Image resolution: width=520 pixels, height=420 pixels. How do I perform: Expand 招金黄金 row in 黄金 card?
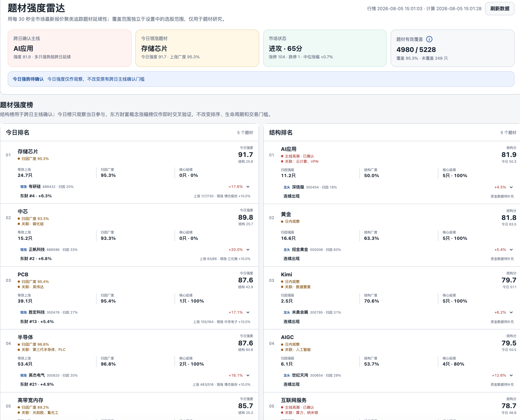tap(511, 250)
